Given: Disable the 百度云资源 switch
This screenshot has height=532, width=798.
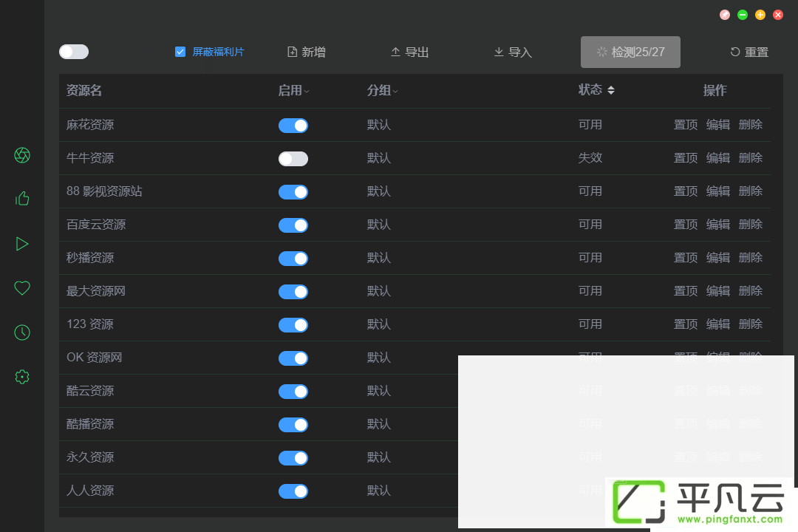Looking at the screenshot, I should point(293,225).
